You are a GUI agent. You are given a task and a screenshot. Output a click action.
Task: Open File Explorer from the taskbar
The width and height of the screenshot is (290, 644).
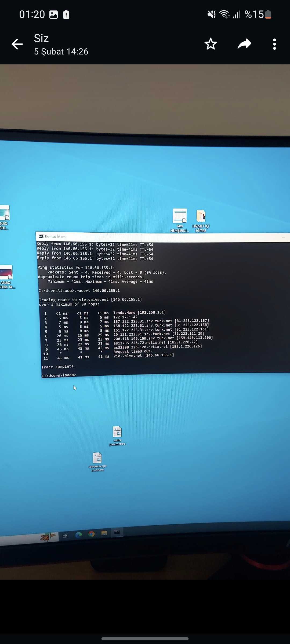click(104, 533)
